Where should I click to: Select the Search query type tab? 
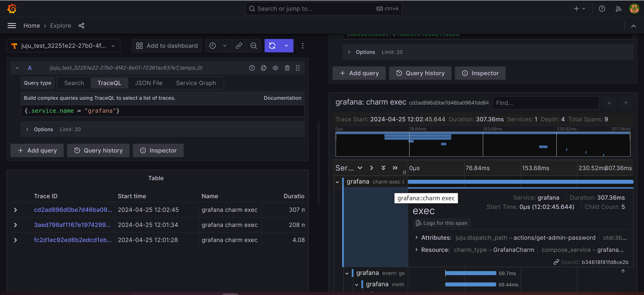coord(74,83)
